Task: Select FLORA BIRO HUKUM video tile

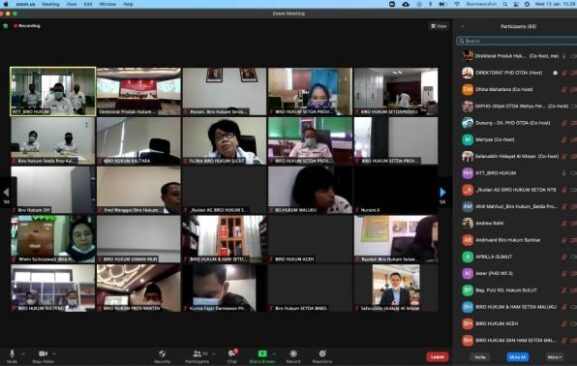Action: tap(224, 141)
